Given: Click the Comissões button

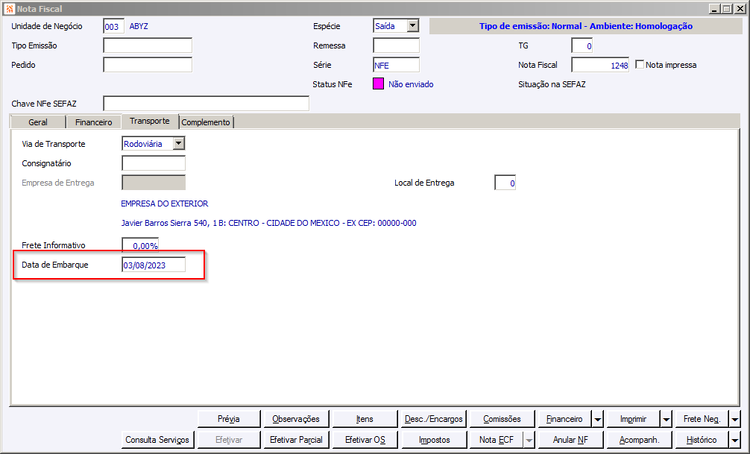Looking at the screenshot, I should (x=502, y=419).
